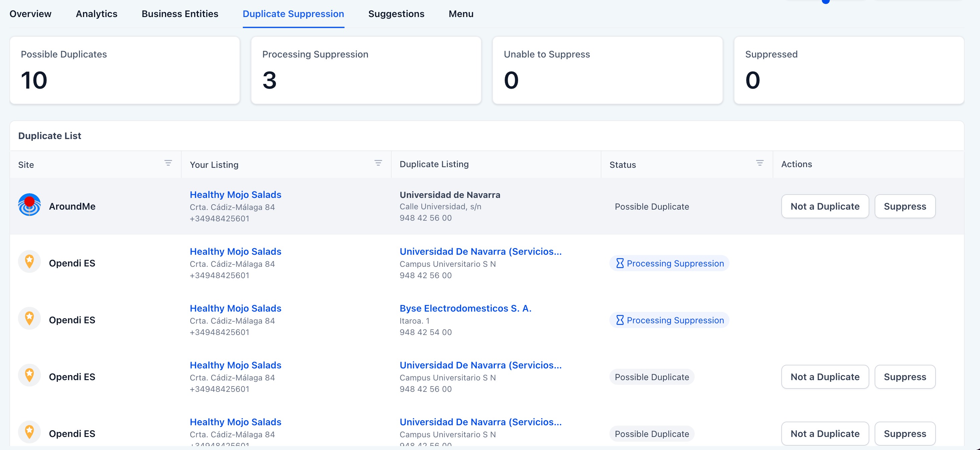Suppress the AroundMe duplicate listing
Screen dimensions: 980x450
904,206
